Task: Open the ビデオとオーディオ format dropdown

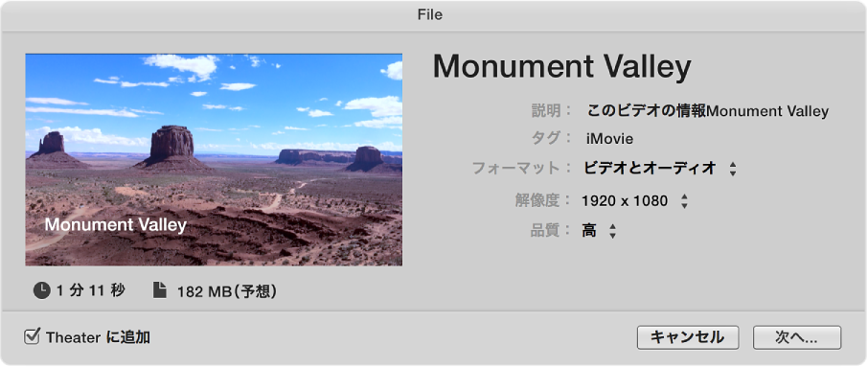Action: [x=660, y=169]
